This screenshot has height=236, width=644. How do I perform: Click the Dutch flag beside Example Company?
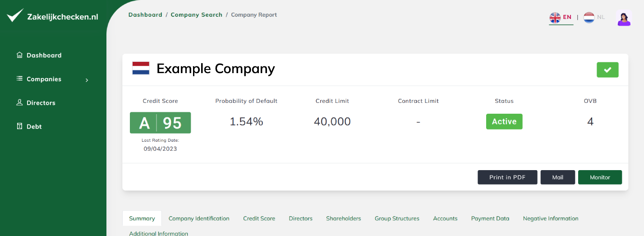pyautogui.click(x=141, y=68)
